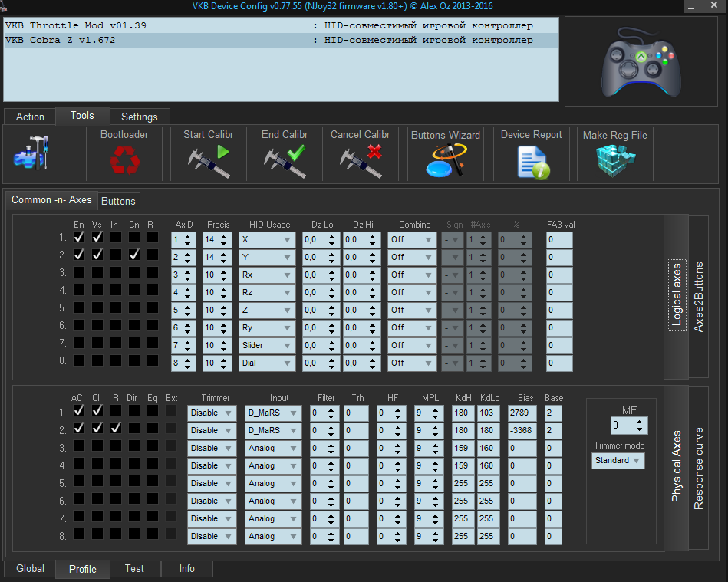Click Bias field containing -3368
Image resolution: width=728 pixels, height=582 pixels.
tap(522, 431)
